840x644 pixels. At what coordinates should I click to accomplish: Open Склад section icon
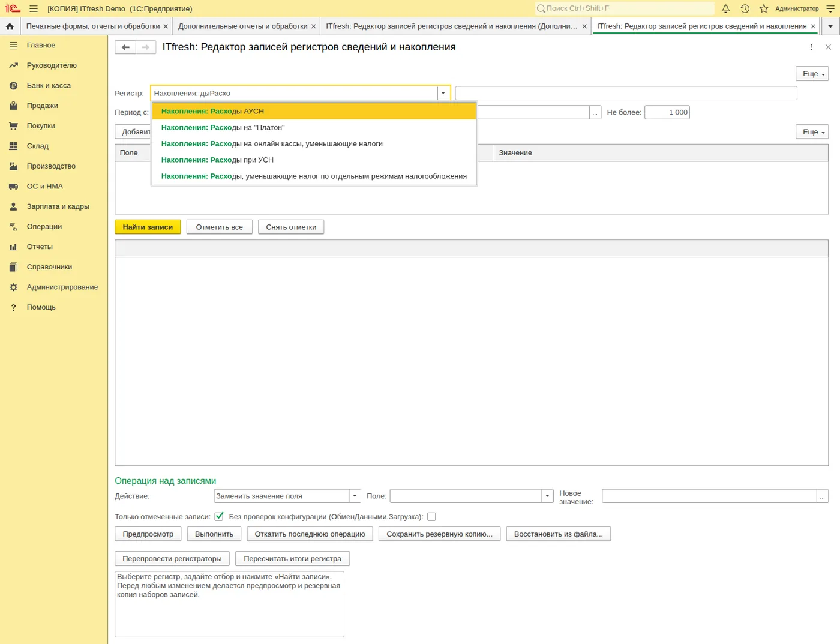13,146
